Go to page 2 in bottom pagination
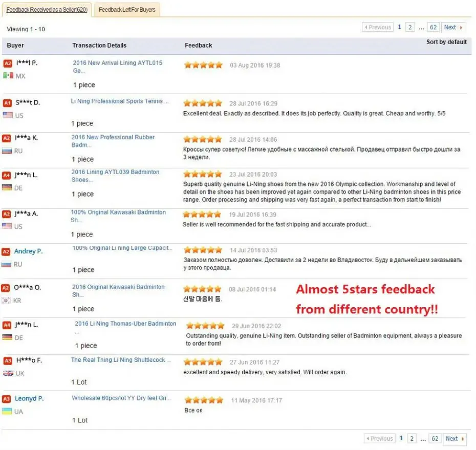This screenshot has width=476, height=450. [x=412, y=438]
